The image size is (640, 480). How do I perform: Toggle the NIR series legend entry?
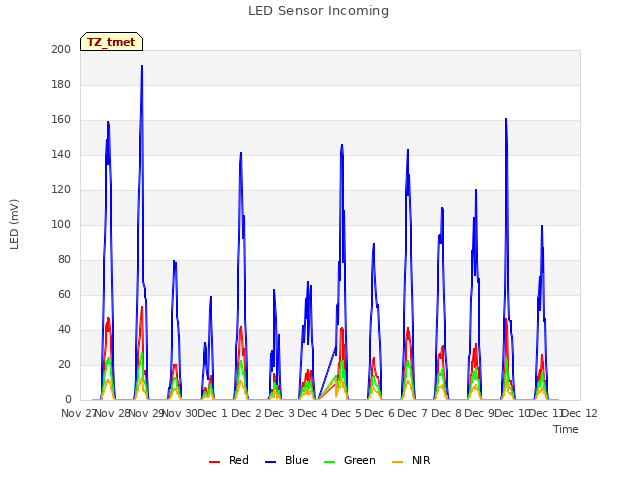point(411,460)
